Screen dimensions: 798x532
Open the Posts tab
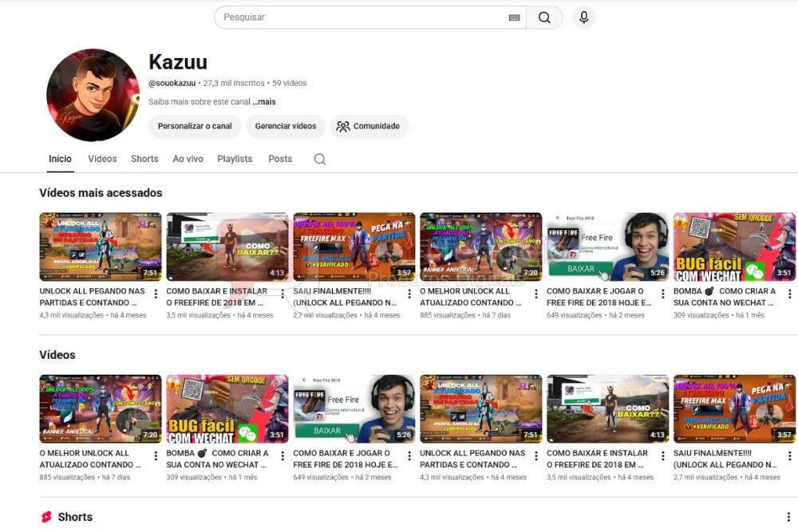point(280,159)
